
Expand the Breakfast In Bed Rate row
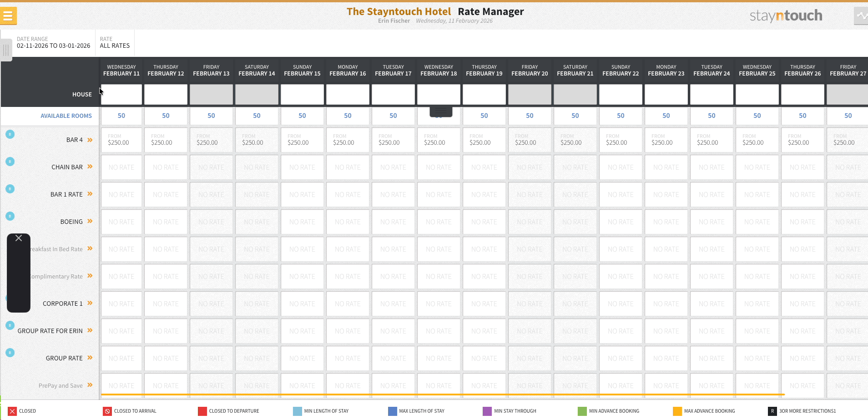tap(90, 248)
